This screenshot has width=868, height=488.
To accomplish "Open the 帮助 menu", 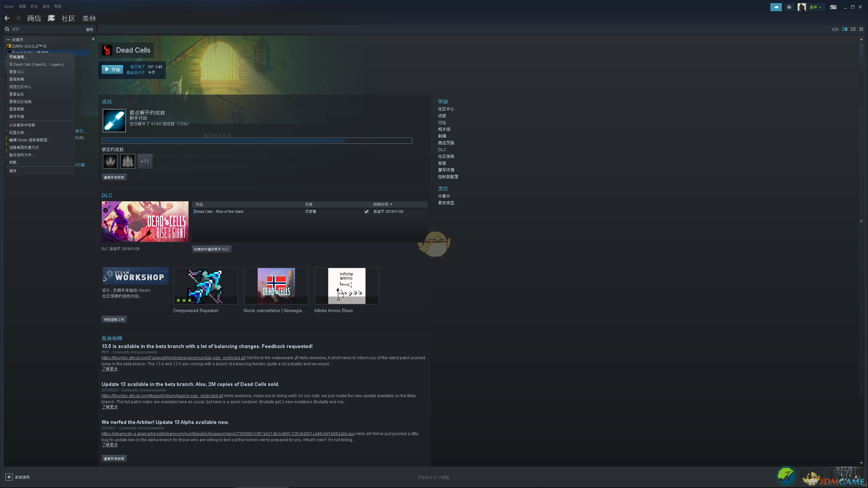I will [x=58, y=6].
